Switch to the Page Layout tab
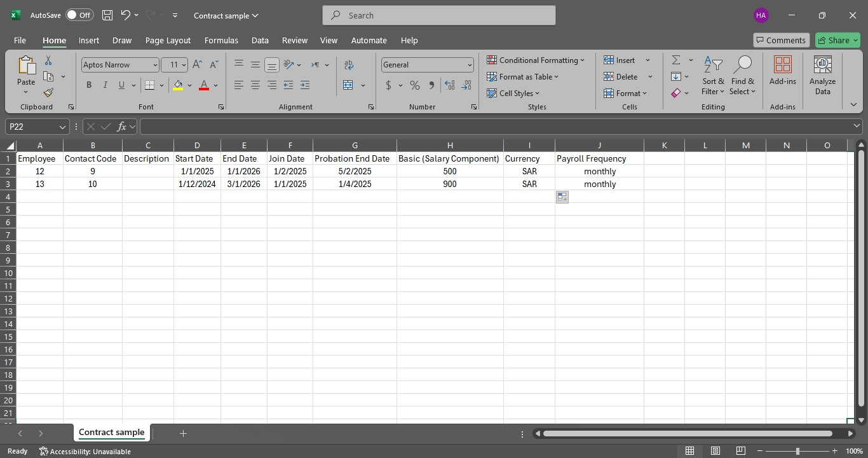 [168, 40]
